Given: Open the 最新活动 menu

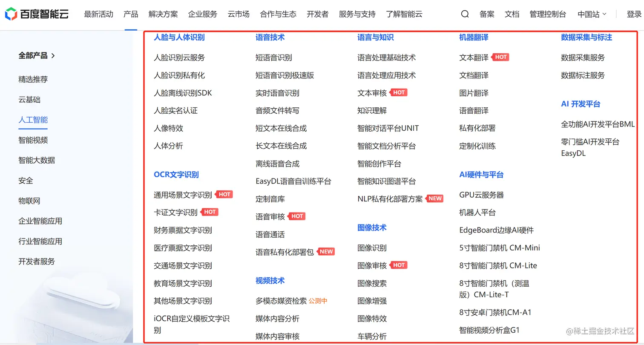Looking at the screenshot, I should click(98, 14).
